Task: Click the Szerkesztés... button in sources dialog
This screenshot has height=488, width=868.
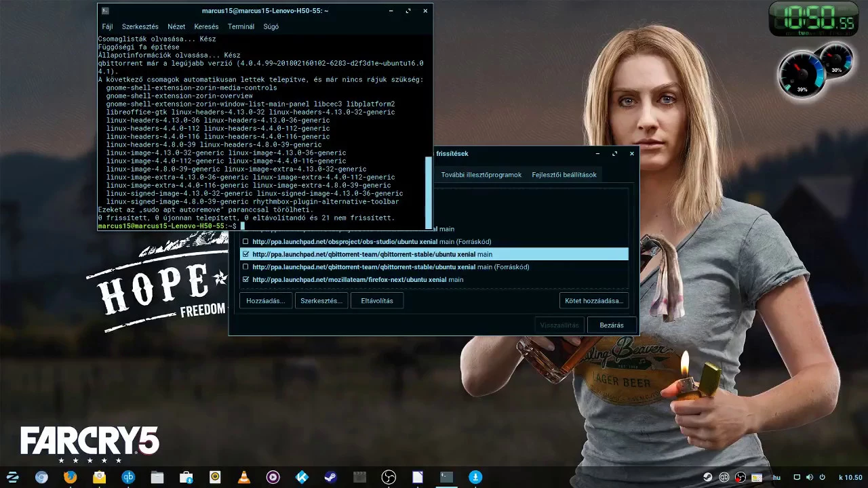Action: click(321, 301)
